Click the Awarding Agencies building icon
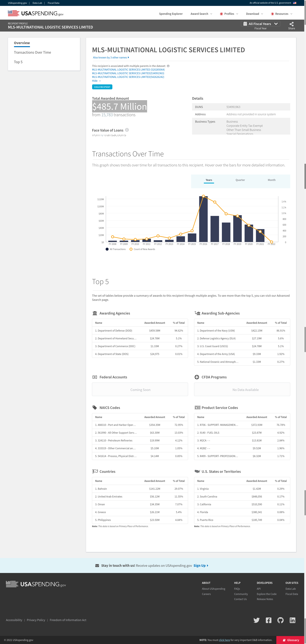This screenshot has width=306, height=644. tap(95, 313)
